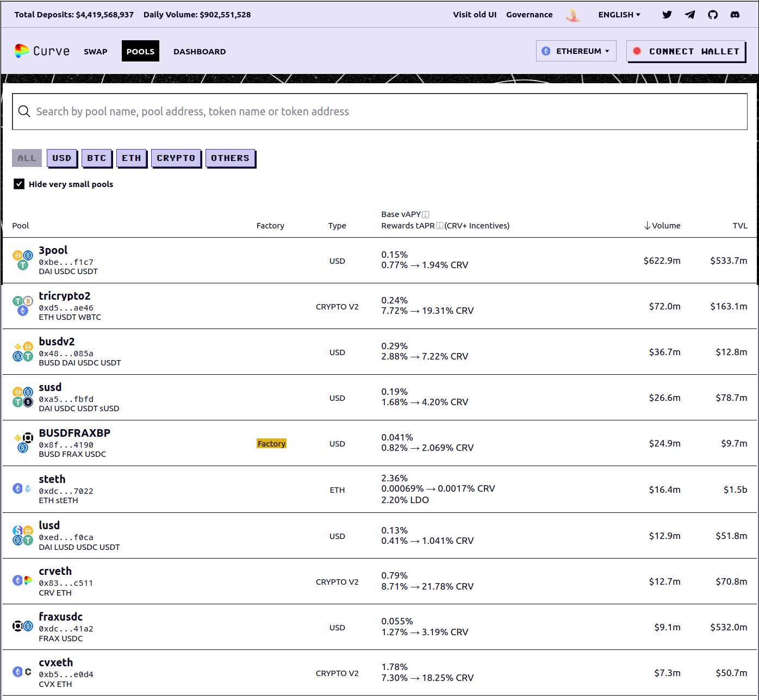759x700 pixels.
Task: Go to the POOLS tab
Action: tap(140, 51)
